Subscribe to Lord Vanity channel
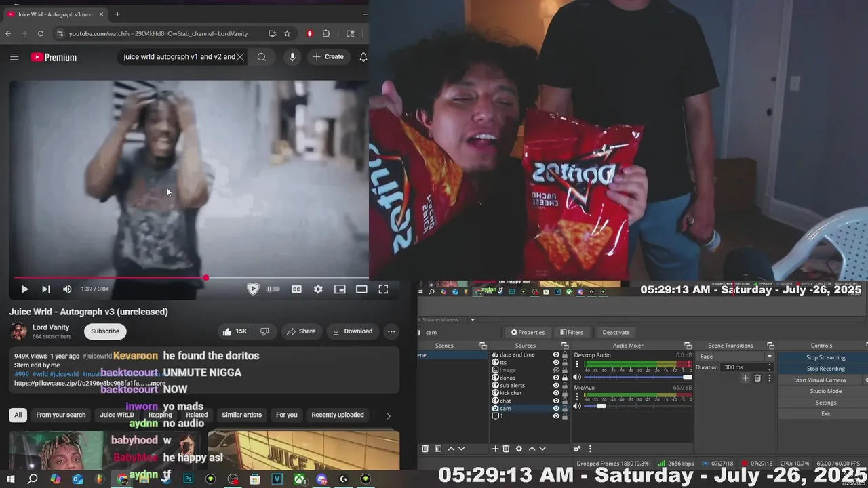This screenshot has width=868, height=488. [105, 331]
